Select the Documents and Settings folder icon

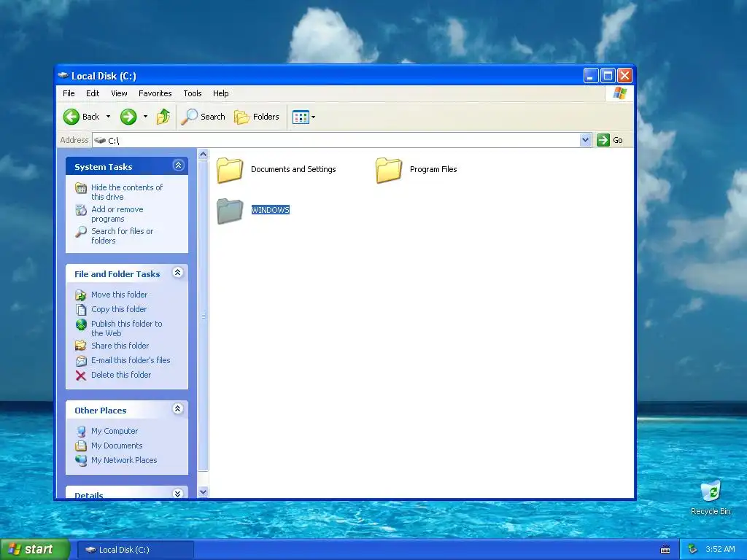[x=230, y=170]
